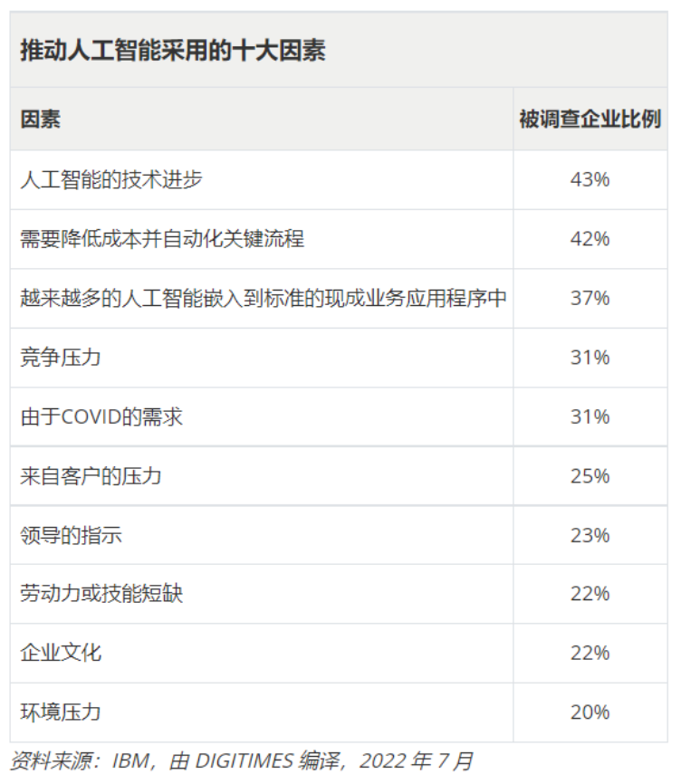Image resolution: width=681 pixels, height=784 pixels.
Task: Click the 25% value cell
Action: click(590, 476)
